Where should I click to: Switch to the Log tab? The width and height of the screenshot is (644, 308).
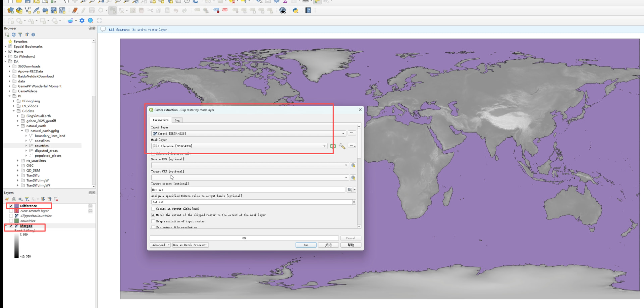point(177,120)
